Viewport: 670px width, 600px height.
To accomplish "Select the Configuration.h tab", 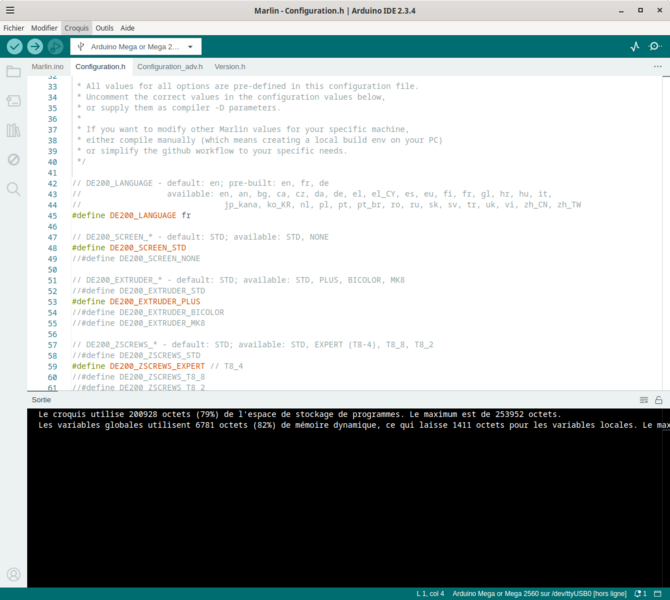I will (x=100, y=67).
